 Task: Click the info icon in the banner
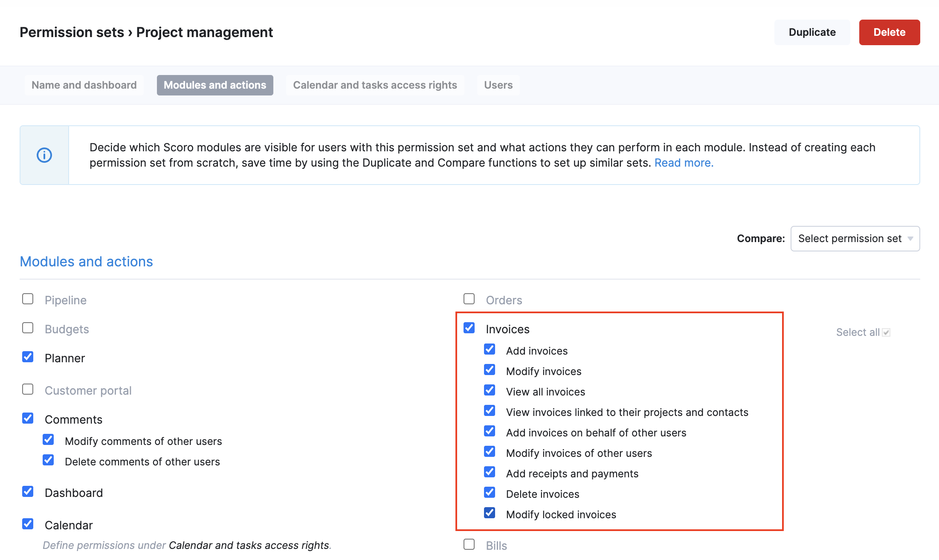pyautogui.click(x=44, y=155)
